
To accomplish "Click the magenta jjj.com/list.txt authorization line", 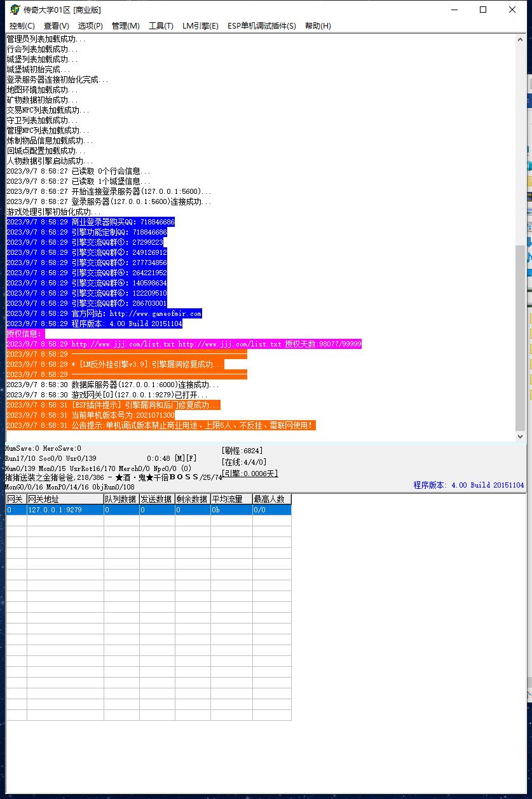I will (x=184, y=344).
